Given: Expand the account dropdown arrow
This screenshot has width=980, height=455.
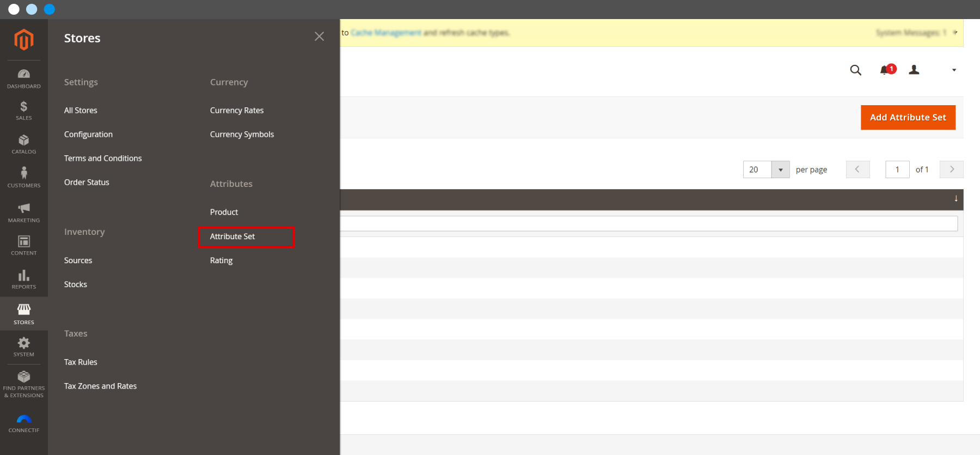Looking at the screenshot, I should 954,70.
